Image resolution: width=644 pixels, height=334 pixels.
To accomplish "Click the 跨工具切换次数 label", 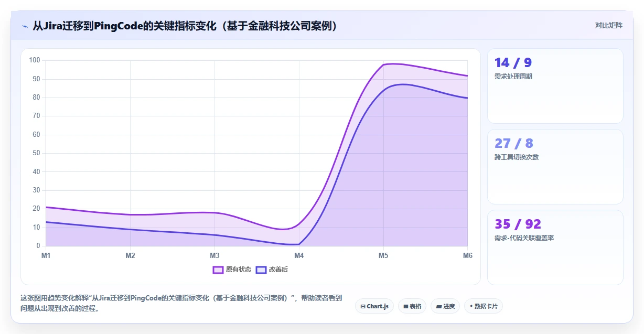I will pos(517,157).
